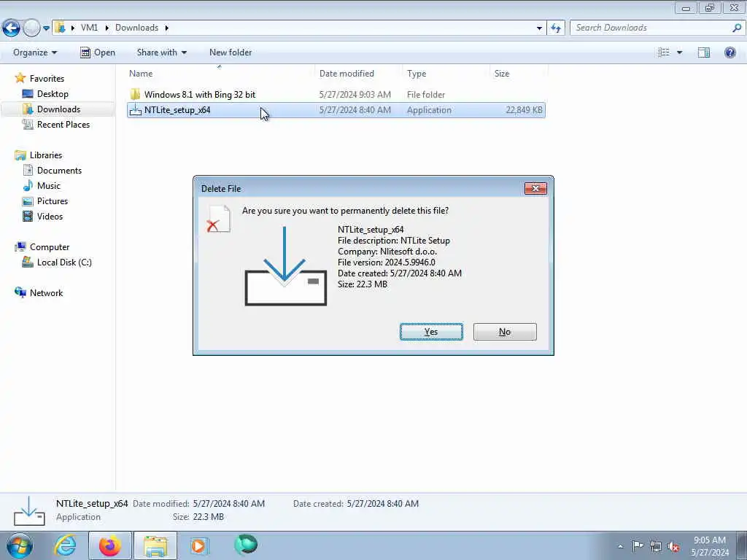Open Recent Places in sidebar
Screen dimensions: 747x560
click(x=63, y=124)
